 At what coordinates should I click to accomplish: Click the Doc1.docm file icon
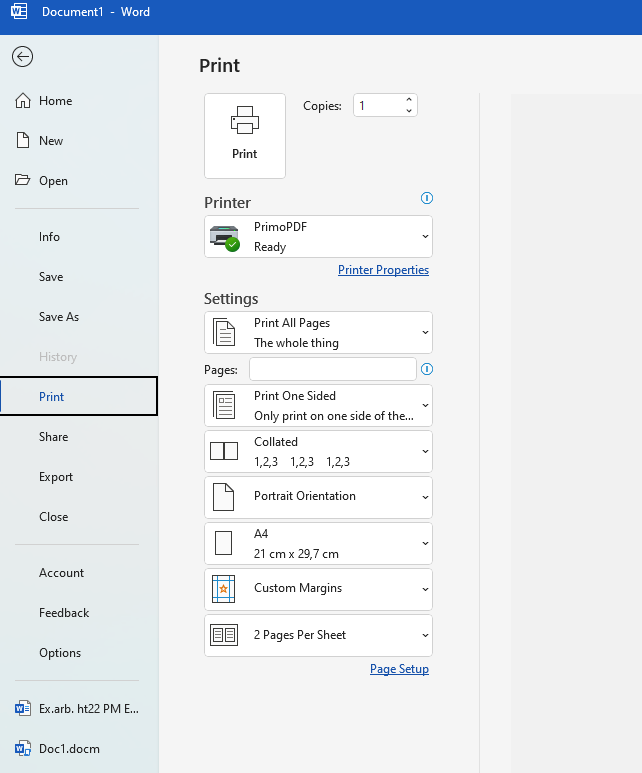pyautogui.click(x=23, y=748)
